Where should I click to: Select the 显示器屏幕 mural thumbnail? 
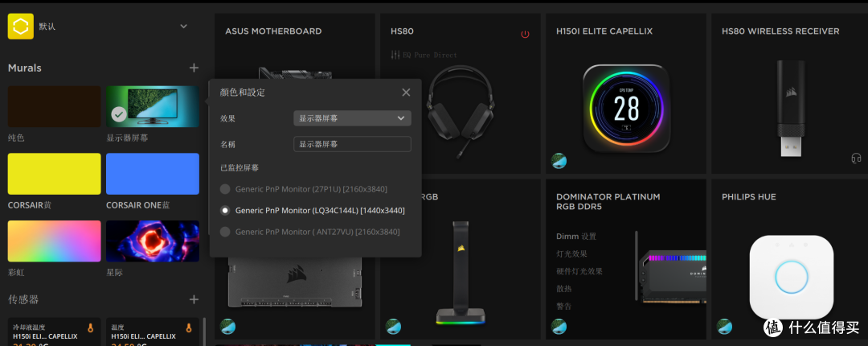point(153,106)
